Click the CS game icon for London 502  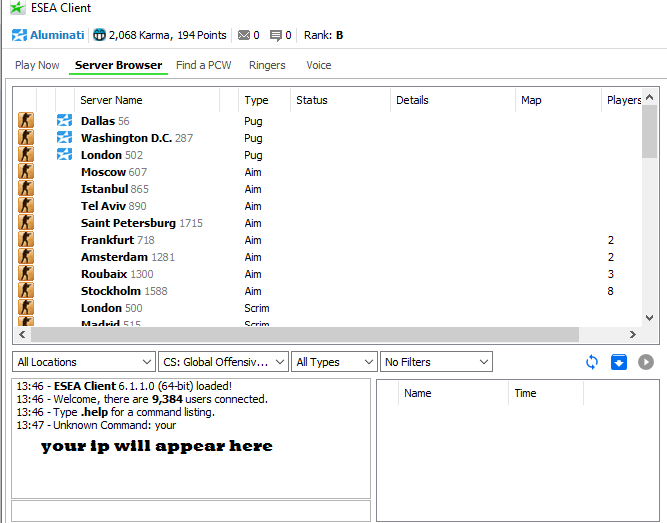pyautogui.click(x=26, y=154)
